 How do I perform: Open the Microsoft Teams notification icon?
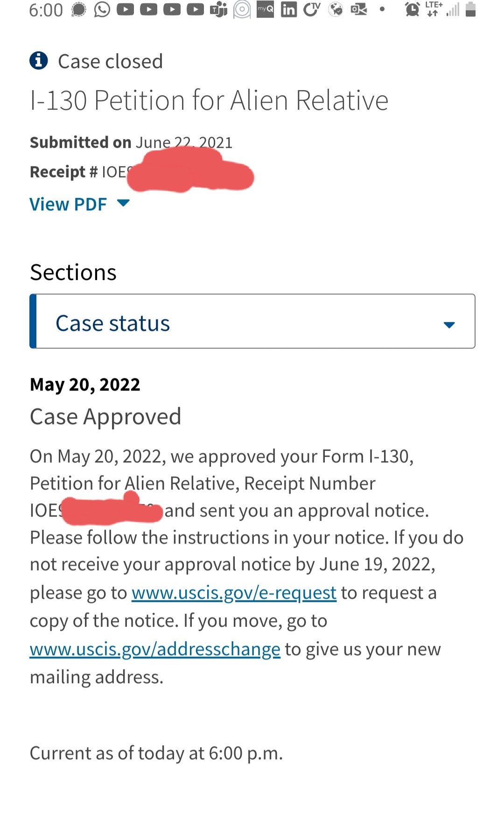point(218,9)
